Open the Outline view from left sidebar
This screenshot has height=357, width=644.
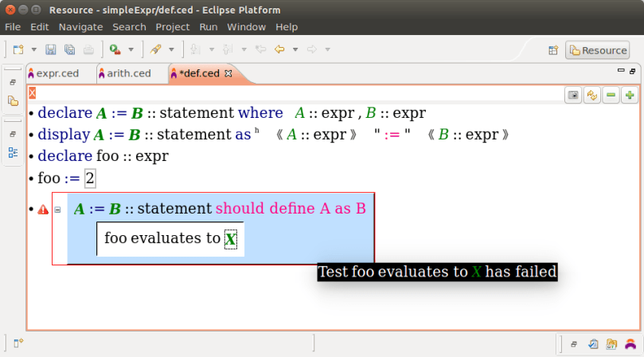click(13, 151)
